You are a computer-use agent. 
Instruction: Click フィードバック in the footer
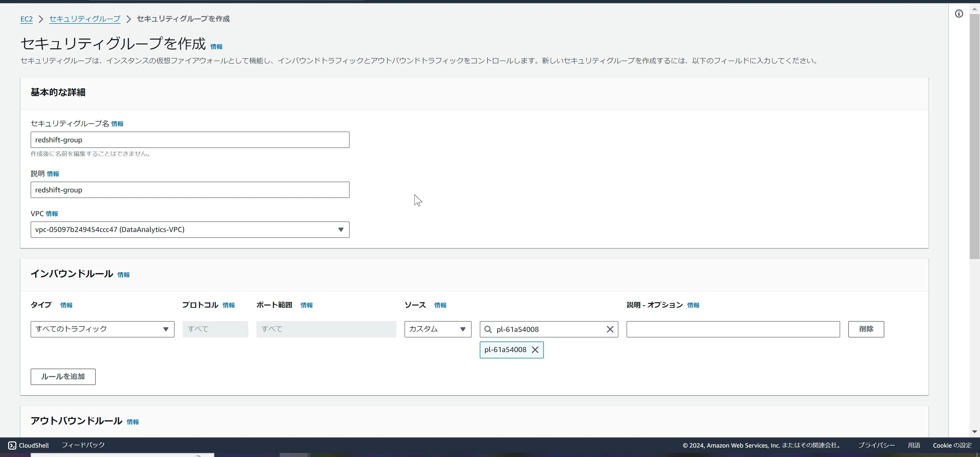click(x=83, y=445)
